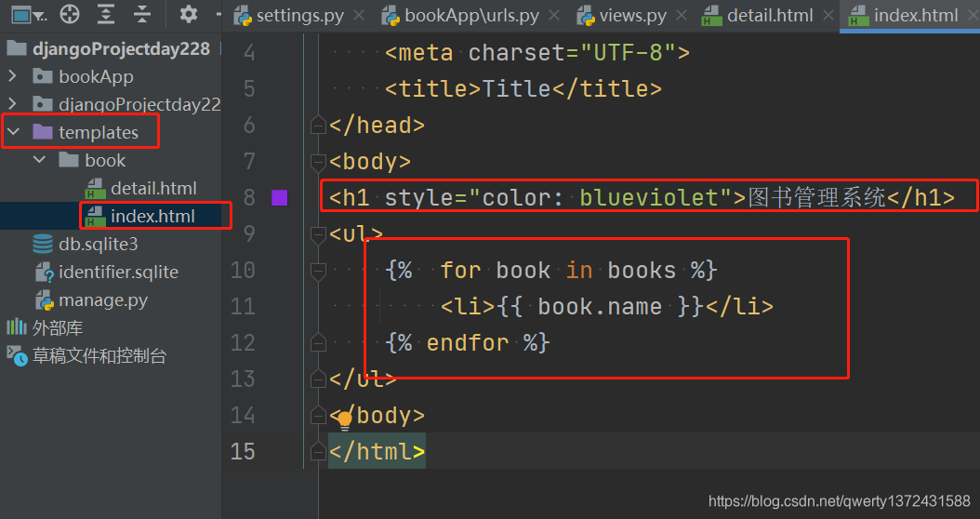The width and height of the screenshot is (980, 519).
Task: Close the detail.html tab
Action: coord(828,16)
